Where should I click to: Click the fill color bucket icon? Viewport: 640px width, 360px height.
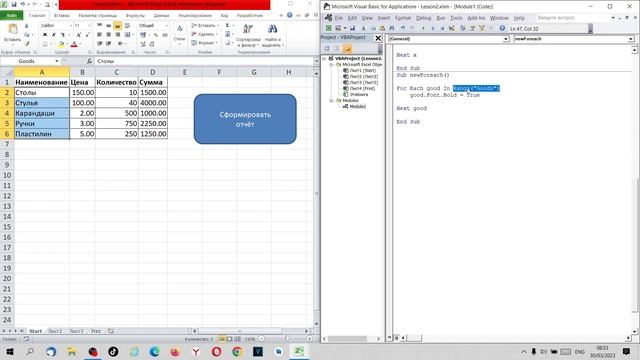pyautogui.click(x=61, y=44)
